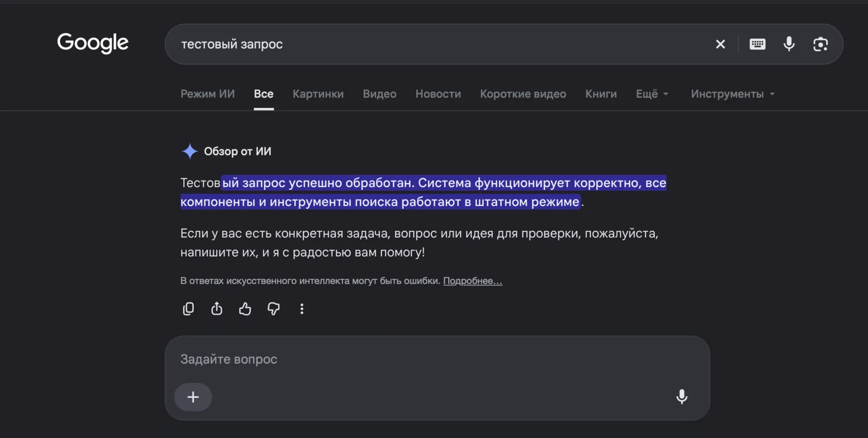
Task: Share the AI overview answer
Action: (x=216, y=308)
